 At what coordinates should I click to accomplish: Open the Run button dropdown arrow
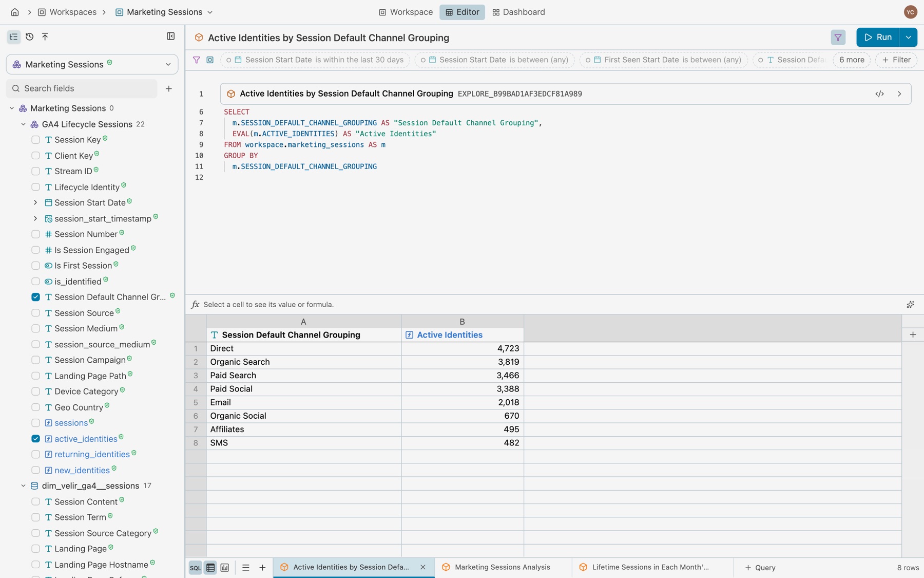tap(908, 37)
